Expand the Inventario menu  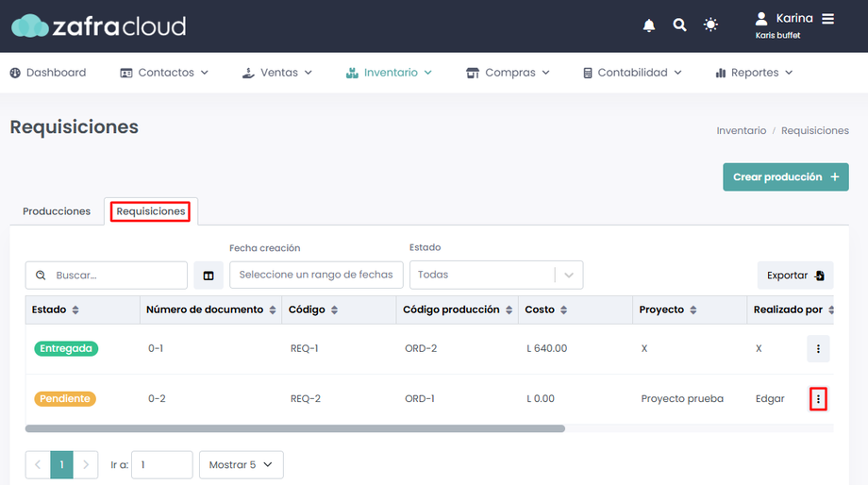coord(389,73)
